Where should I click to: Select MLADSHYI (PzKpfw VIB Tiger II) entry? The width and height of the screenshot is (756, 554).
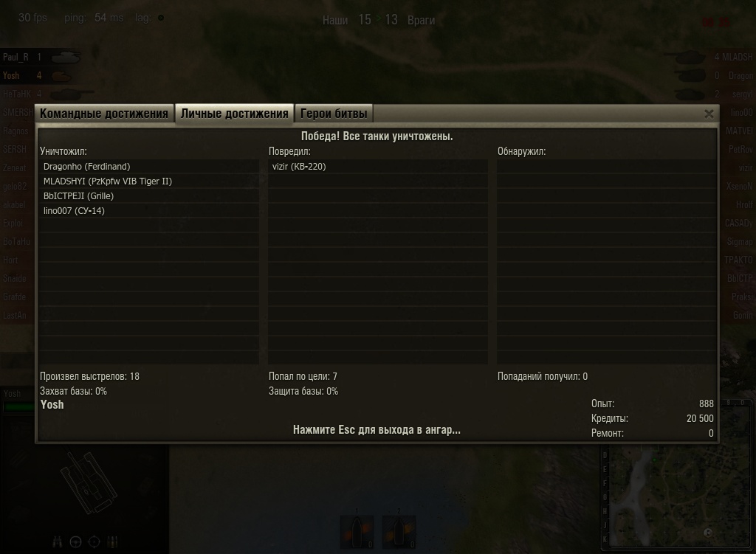pos(149,181)
